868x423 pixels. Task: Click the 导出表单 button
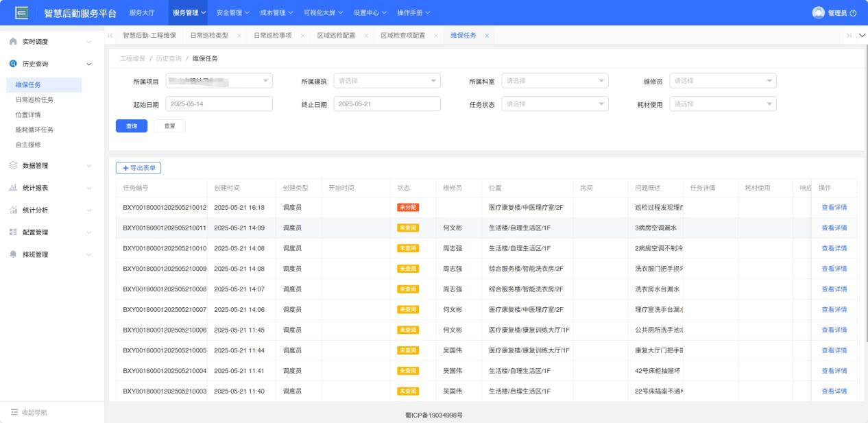coord(138,168)
